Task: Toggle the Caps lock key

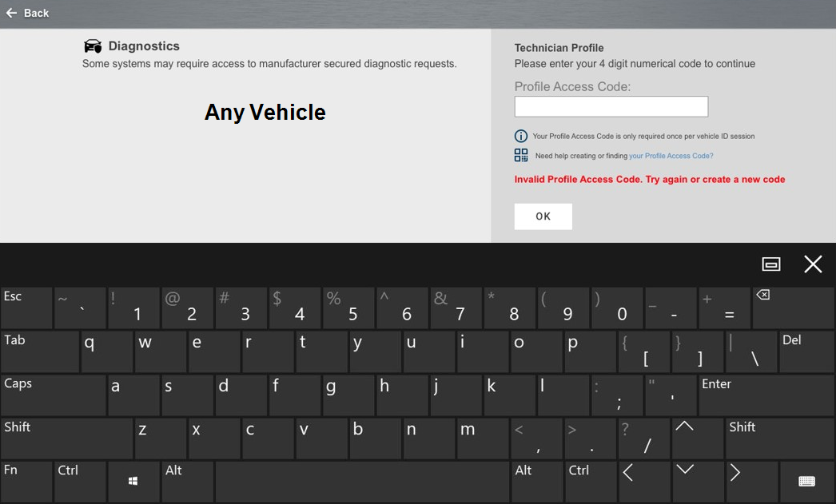Action: click(53, 395)
